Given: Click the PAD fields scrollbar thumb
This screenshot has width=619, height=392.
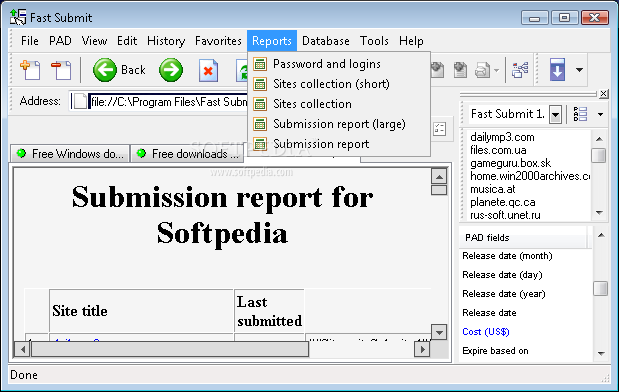Looking at the screenshot, I should coord(601,288).
